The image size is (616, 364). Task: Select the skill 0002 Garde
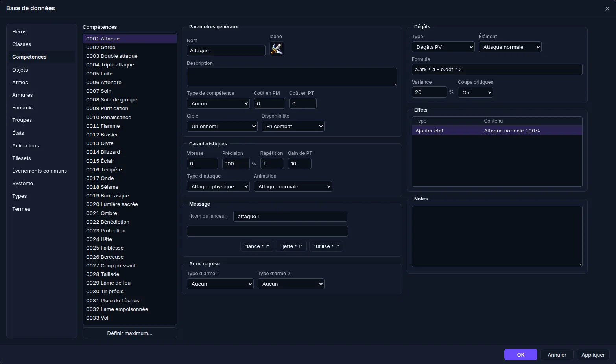tap(130, 47)
